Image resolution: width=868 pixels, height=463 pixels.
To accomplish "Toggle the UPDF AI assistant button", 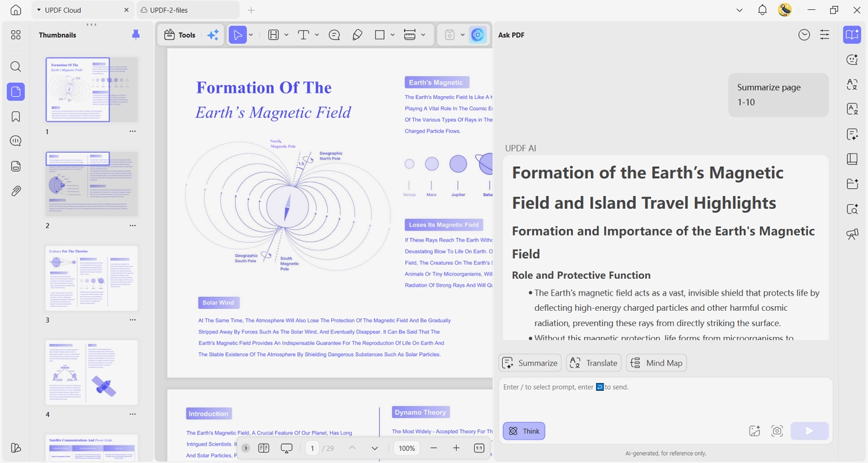I will click(x=478, y=35).
